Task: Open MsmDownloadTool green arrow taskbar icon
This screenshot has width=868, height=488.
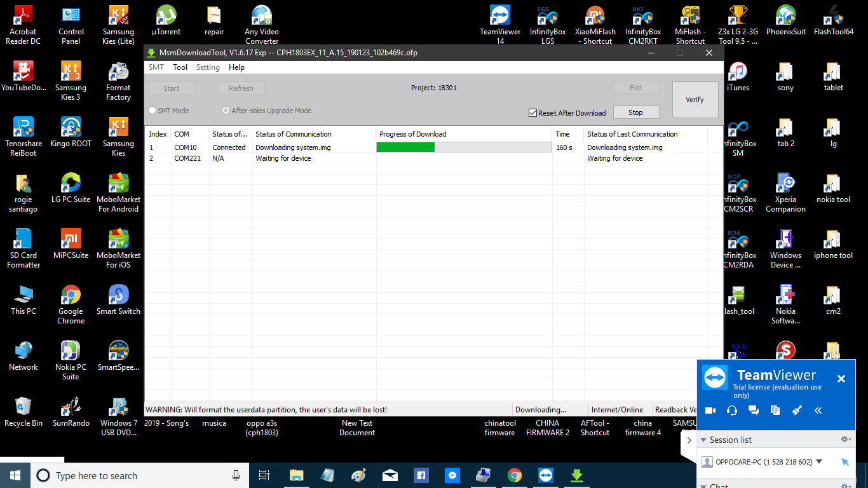Action: point(577,475)
